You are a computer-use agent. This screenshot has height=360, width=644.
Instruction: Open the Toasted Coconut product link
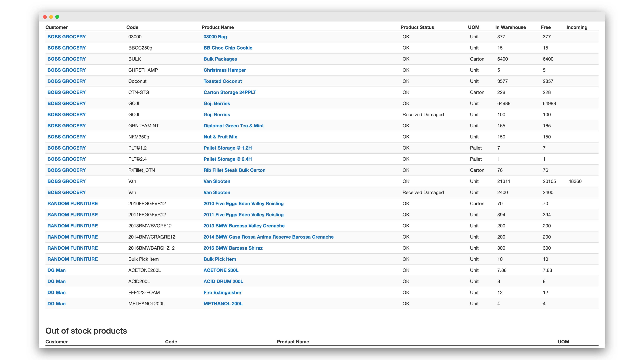222,81
